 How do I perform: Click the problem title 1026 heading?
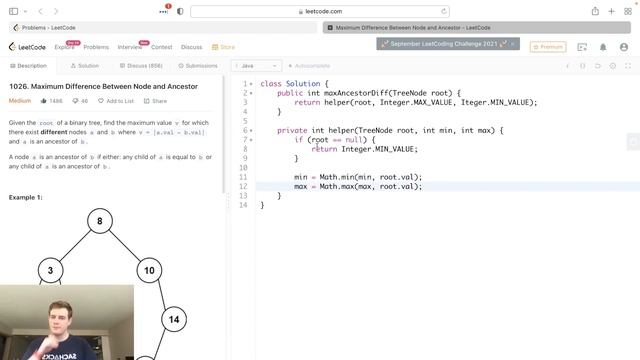[x=103, y=87]
